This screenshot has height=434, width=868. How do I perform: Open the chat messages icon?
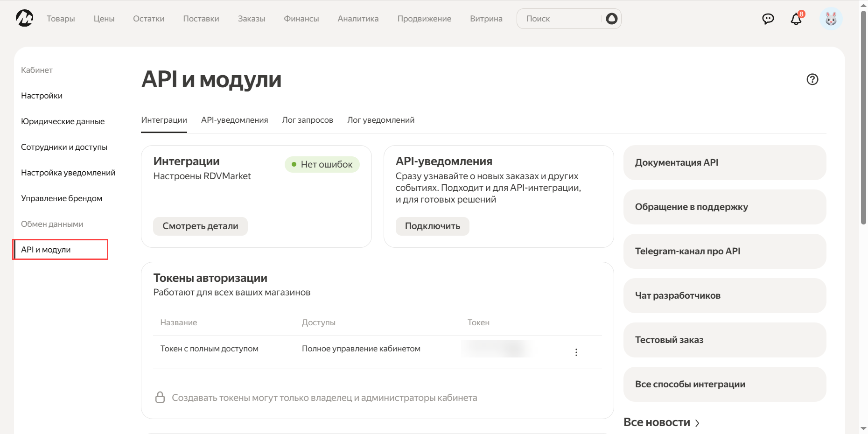pos(768,19)
